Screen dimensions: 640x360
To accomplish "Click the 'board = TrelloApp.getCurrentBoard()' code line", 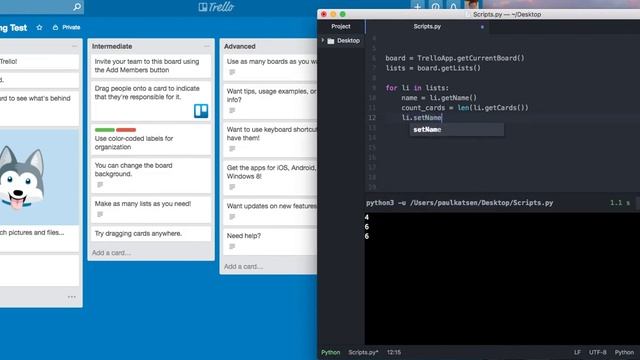I will [455, 58].
